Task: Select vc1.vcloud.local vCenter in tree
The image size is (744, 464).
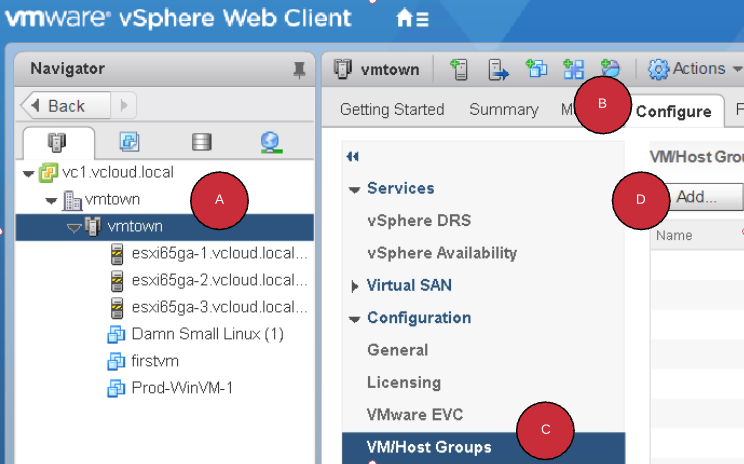Action: [118, 172]
